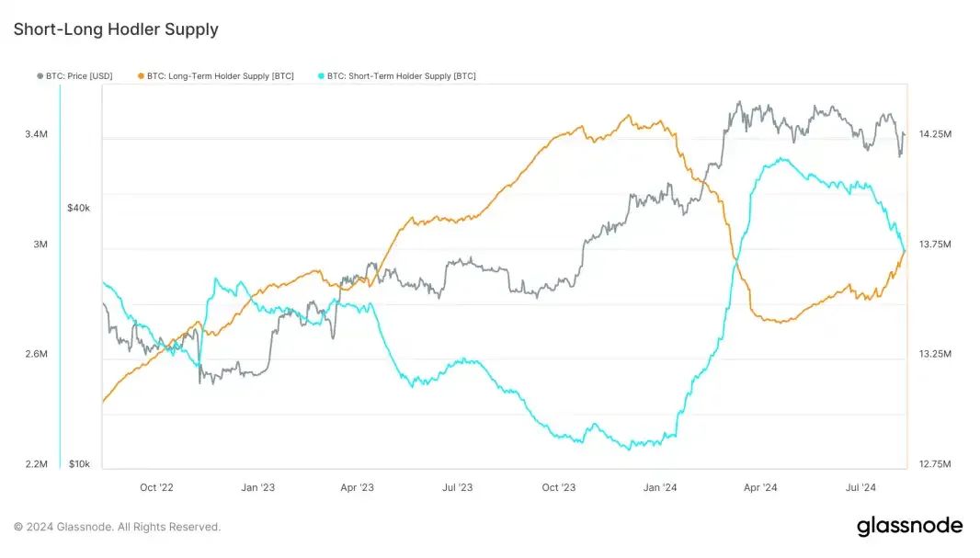
Task: Click the Apr '24 x-axis label
Action: (760, 487)
